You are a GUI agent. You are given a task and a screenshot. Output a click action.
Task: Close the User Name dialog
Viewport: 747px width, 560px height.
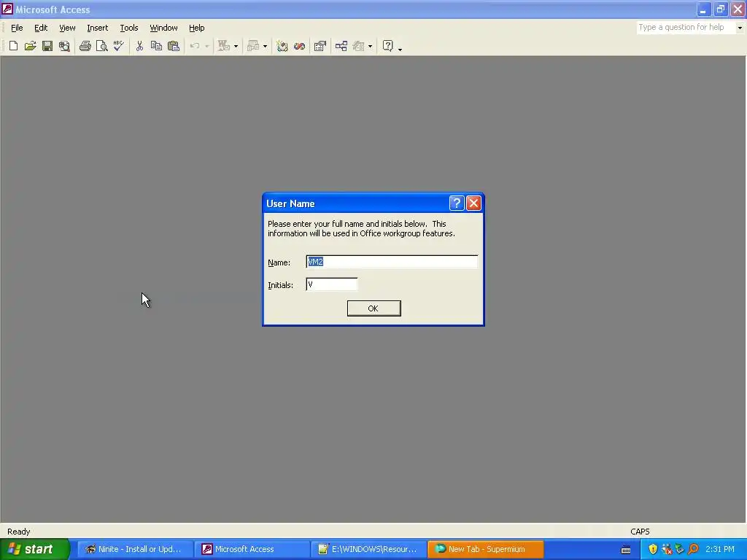click(473, 203)
